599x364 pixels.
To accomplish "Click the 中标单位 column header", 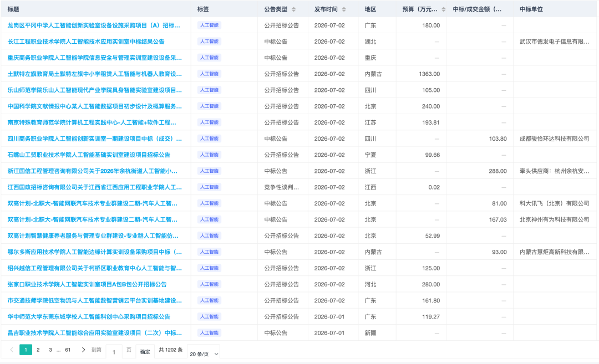I will tap(531, 9).
